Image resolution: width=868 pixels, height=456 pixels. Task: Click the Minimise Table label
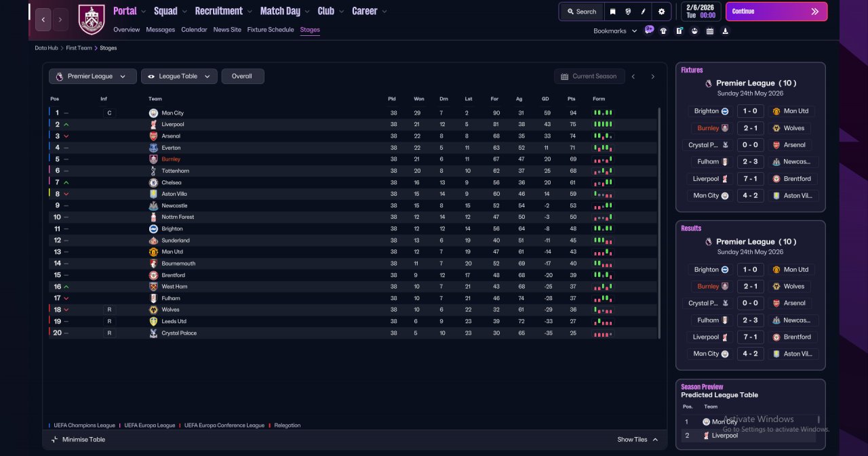[83, 440]
